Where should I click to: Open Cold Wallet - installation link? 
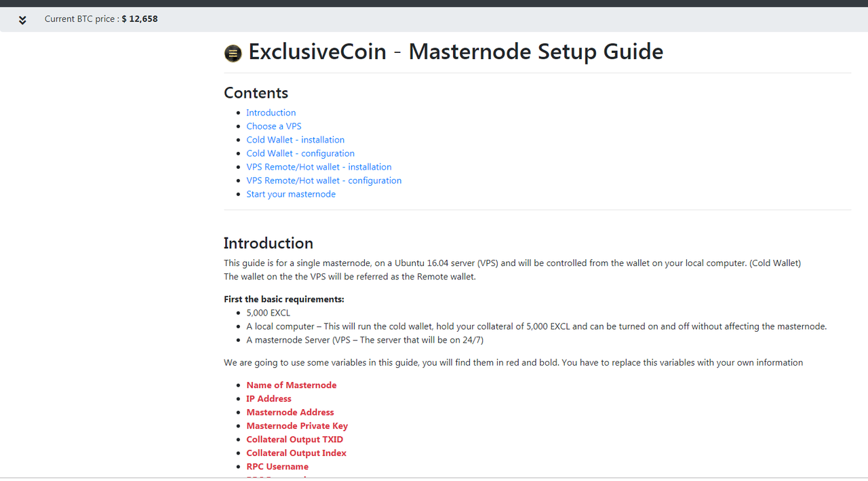coord(296,140)
